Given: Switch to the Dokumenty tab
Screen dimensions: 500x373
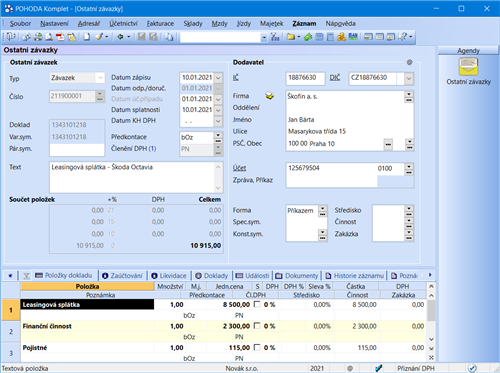Looking at the screenshot, I should coord(297,276).
